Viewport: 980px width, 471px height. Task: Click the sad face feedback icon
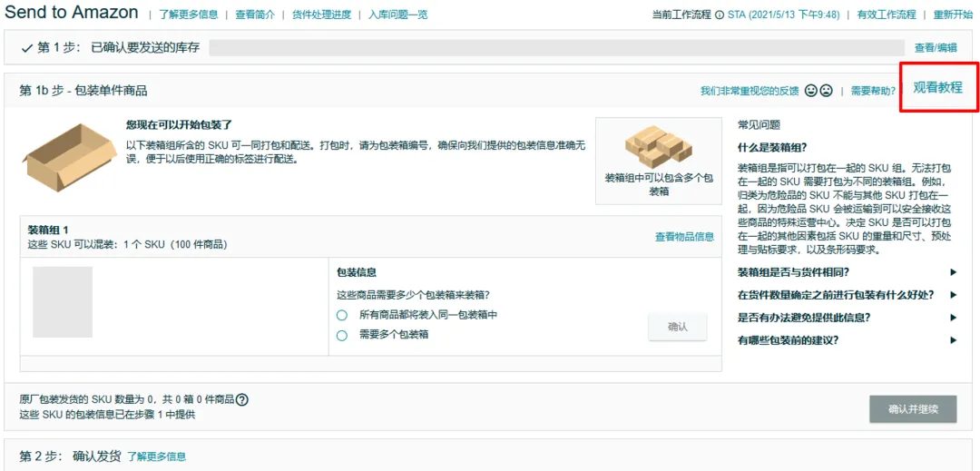[827, 91]
